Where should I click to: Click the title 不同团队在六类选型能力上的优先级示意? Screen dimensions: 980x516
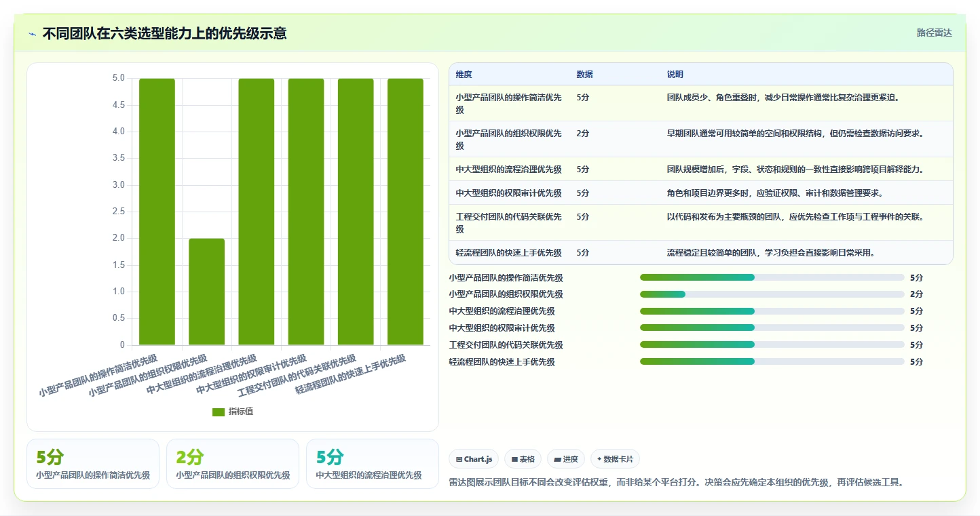[164, 33]
